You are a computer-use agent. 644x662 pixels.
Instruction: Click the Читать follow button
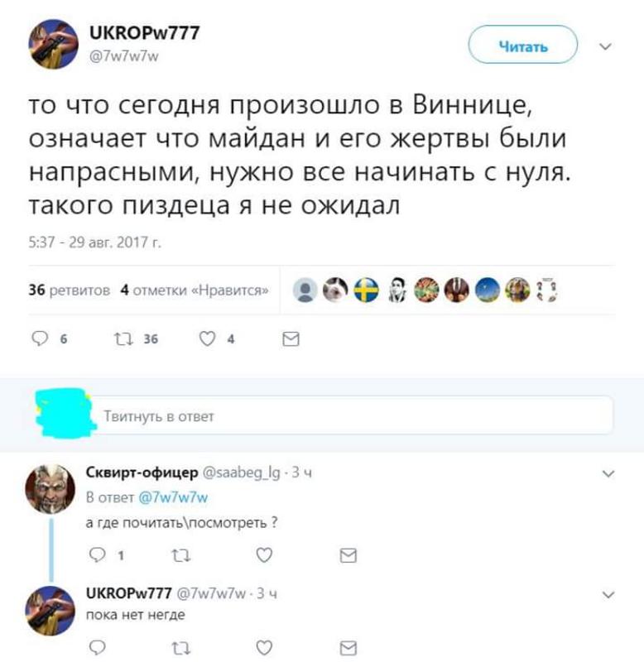point(523,45)
